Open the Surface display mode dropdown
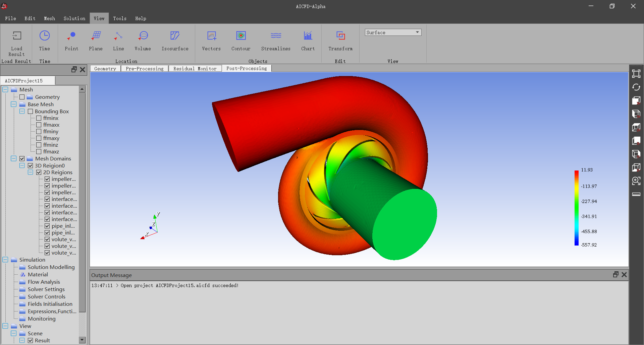Screen dimensions: 644x345 [x=393, y=32]
